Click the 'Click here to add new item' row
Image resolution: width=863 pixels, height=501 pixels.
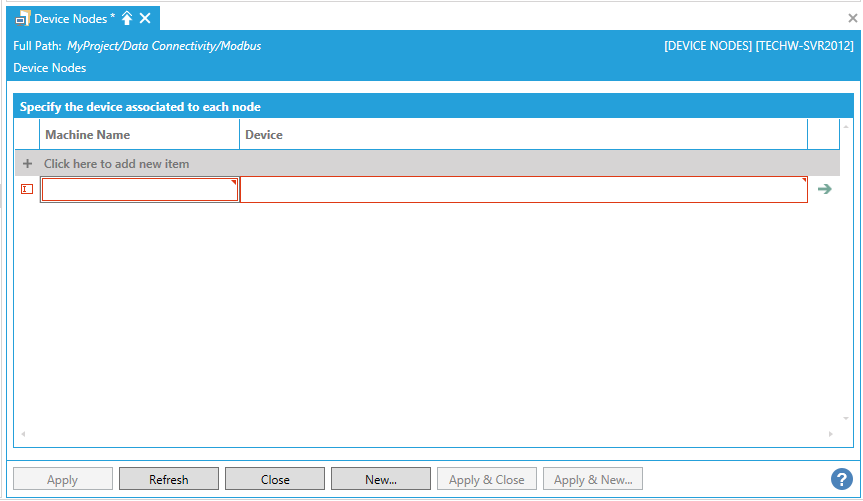116,163
